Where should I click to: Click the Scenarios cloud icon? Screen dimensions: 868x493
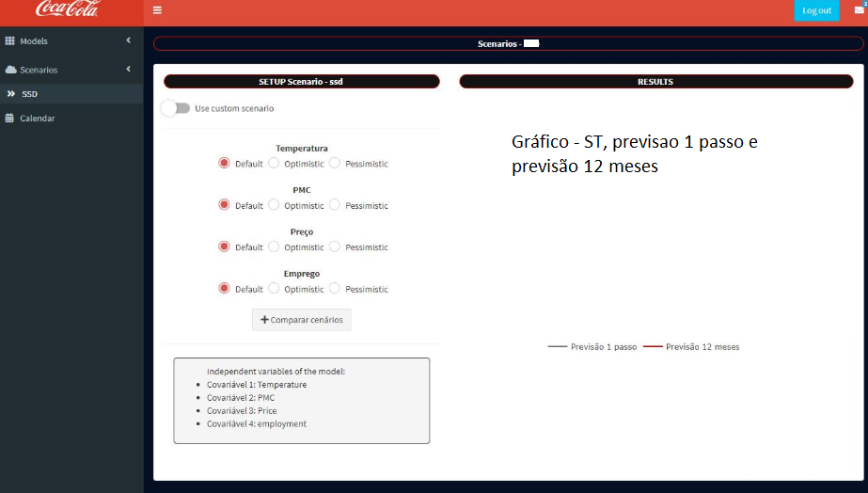tap(10, 70)
